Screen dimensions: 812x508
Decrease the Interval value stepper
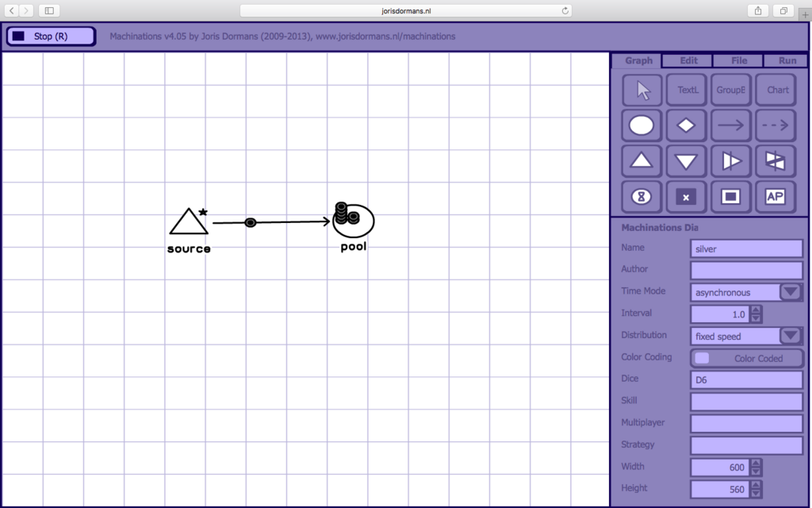pyautogui.click(x=756, y=319)
